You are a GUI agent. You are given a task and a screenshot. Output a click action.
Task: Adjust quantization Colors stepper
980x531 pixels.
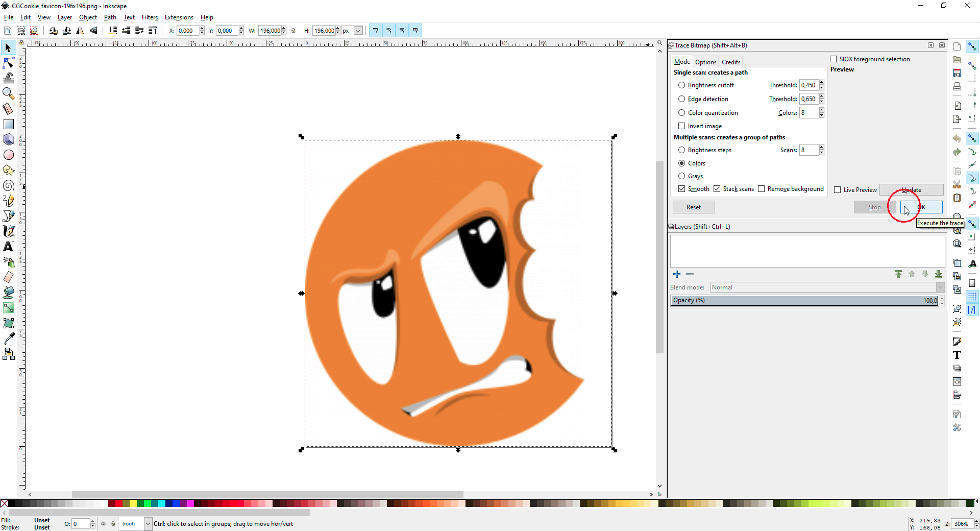[x=822, y=113]
